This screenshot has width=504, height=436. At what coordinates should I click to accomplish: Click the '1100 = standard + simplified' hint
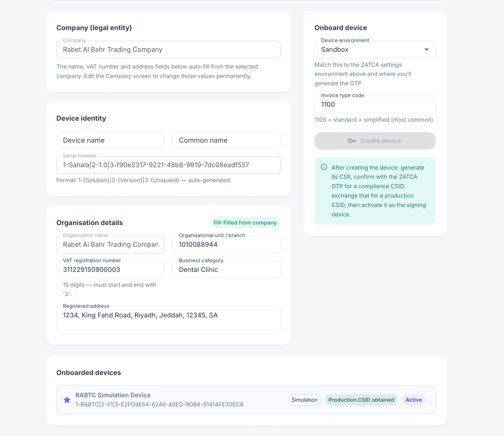374,120
